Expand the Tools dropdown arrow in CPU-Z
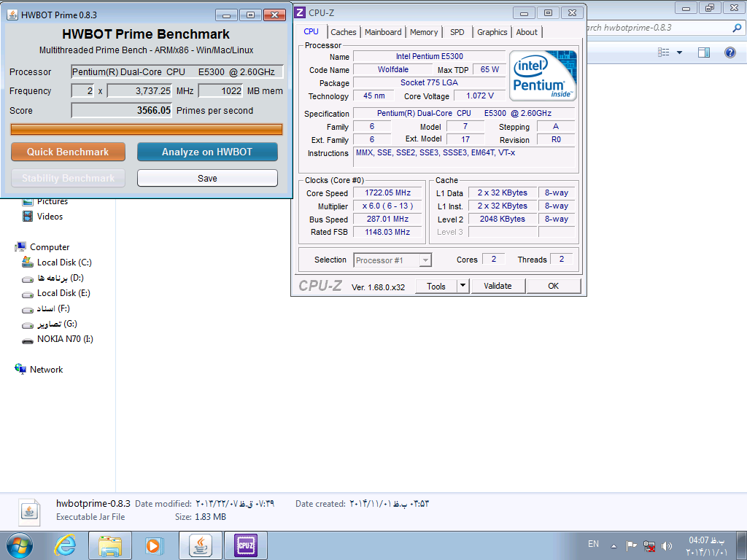Image resolution: width=747 pixels, height=560 pixels. (x=462, y=286)
